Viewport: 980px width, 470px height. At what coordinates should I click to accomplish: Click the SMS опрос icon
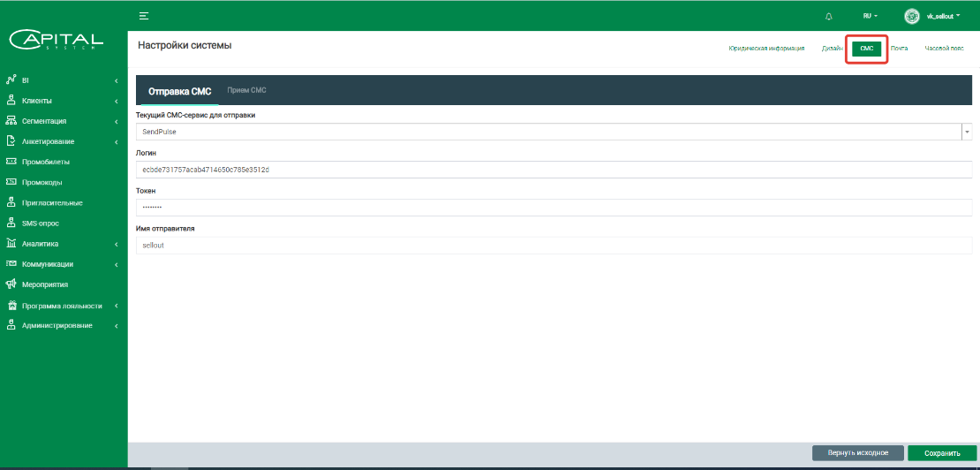pyautogui.click(x=10, y=224)
